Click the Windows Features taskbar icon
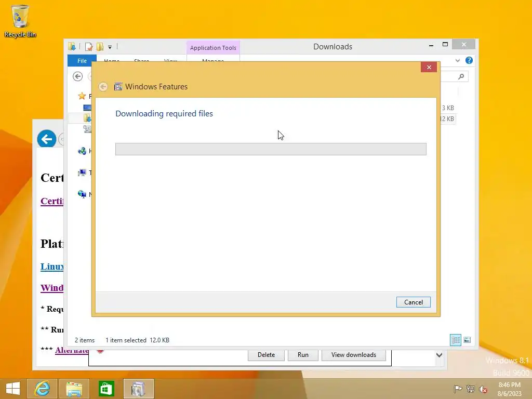Viewport: 532px width, 399px height. [138, 389]
